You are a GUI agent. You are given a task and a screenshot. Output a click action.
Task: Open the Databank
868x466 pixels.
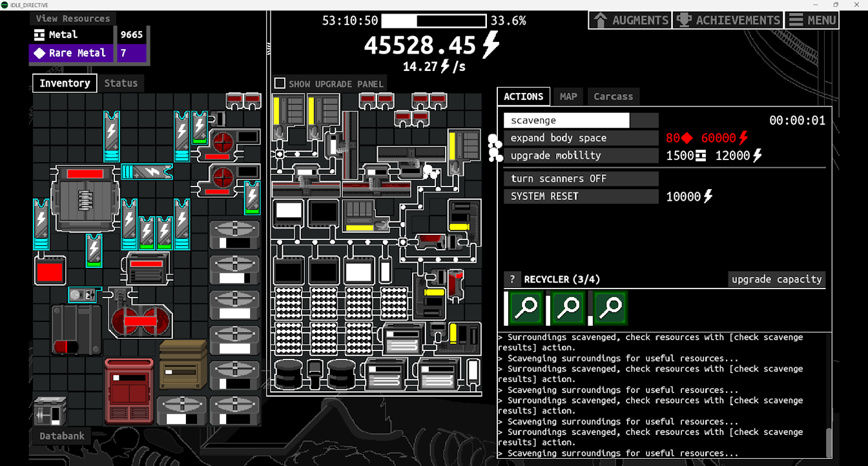point(62,436)
